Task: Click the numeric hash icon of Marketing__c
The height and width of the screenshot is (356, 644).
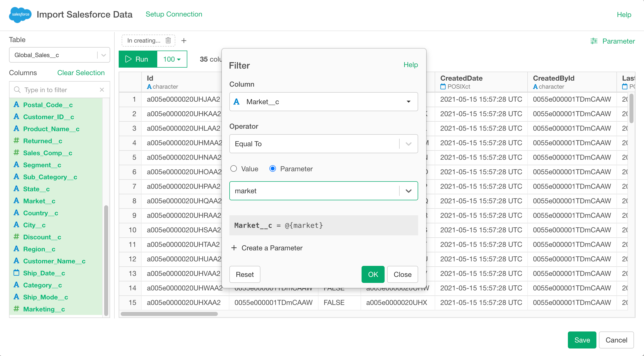Action: 17,309
